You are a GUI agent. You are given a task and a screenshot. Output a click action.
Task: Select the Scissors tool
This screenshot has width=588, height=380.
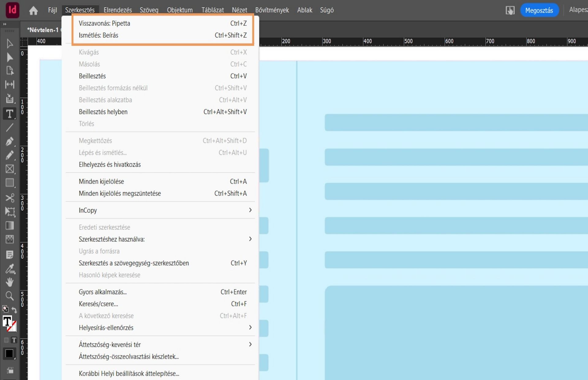coord(9,198)
